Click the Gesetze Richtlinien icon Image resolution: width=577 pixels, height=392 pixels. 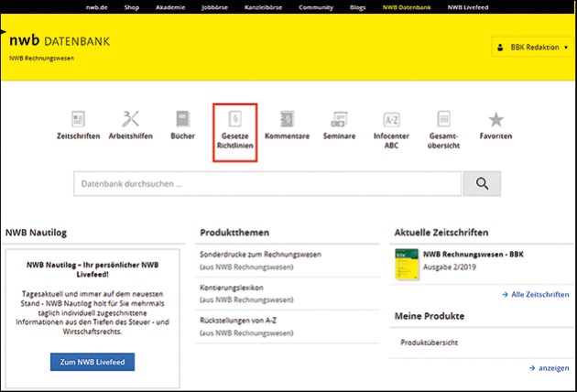[234, 120]
